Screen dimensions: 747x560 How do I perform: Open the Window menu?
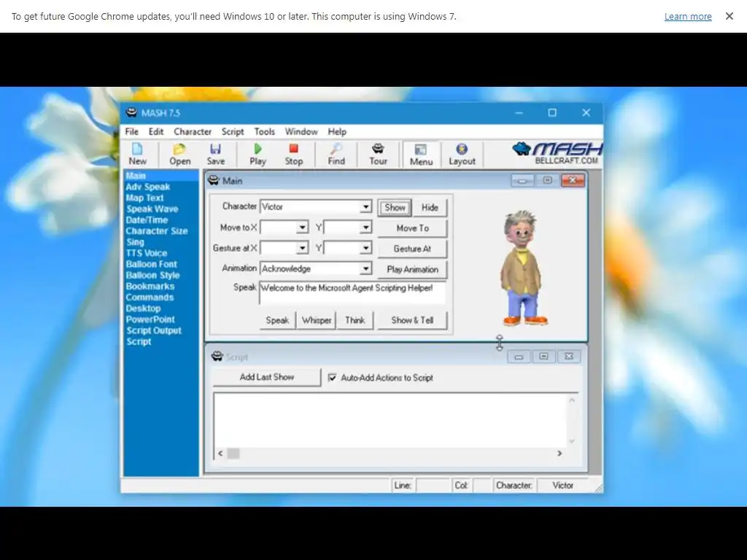301,131
